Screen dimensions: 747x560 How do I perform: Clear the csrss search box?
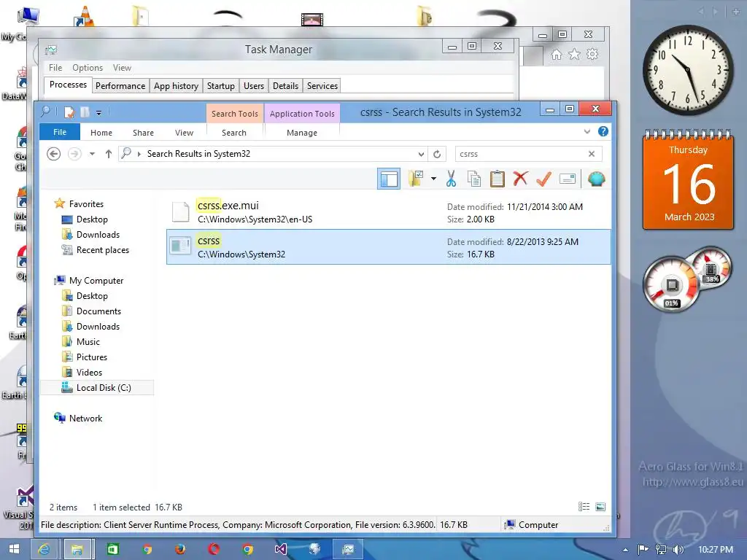591,154
